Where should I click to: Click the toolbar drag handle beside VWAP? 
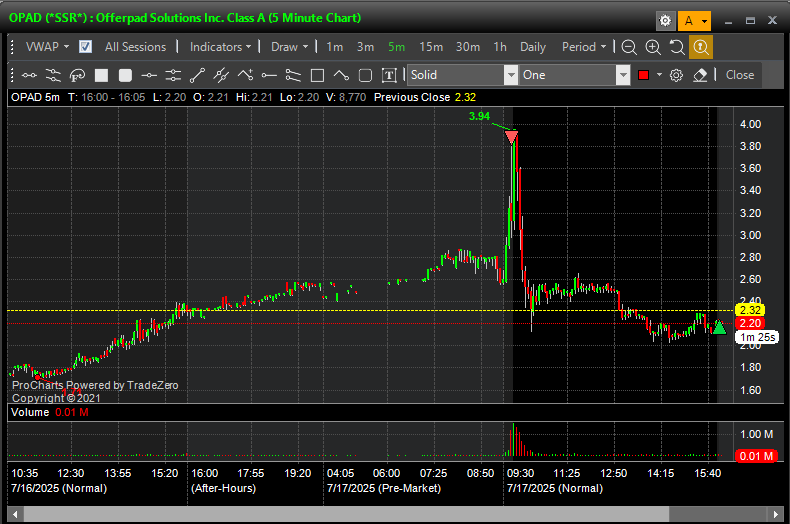[x=12, y=47]
